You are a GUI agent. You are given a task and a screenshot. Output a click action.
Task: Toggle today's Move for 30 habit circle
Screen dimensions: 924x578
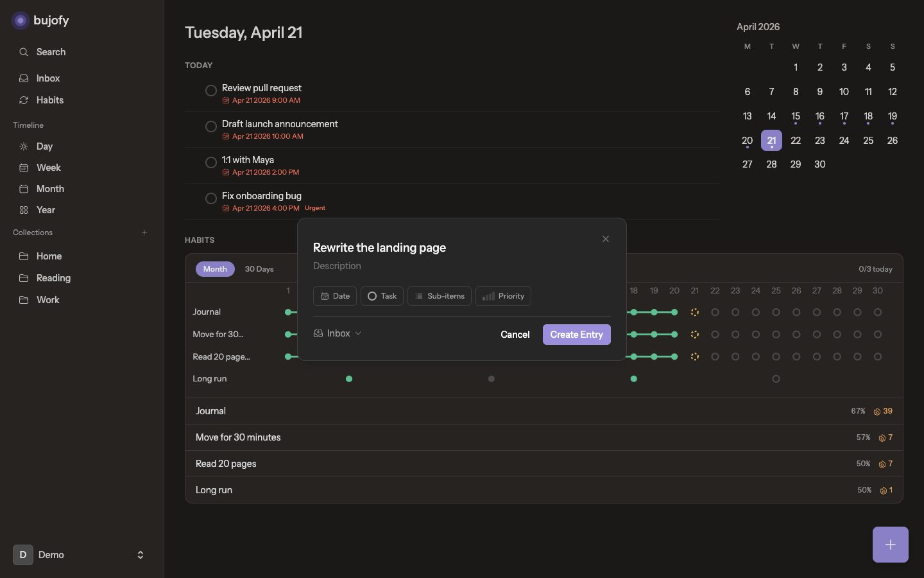click(x=695, y=335)
